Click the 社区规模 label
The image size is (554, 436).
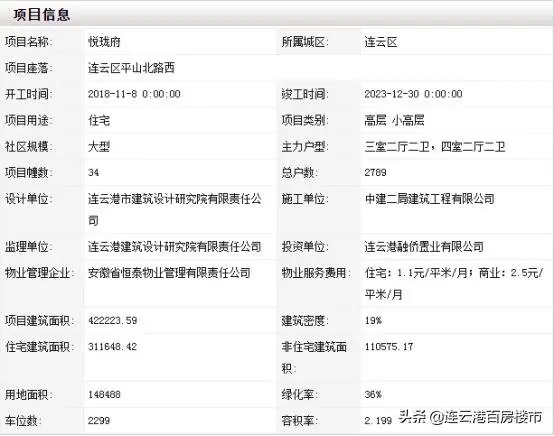coord(28,146)
